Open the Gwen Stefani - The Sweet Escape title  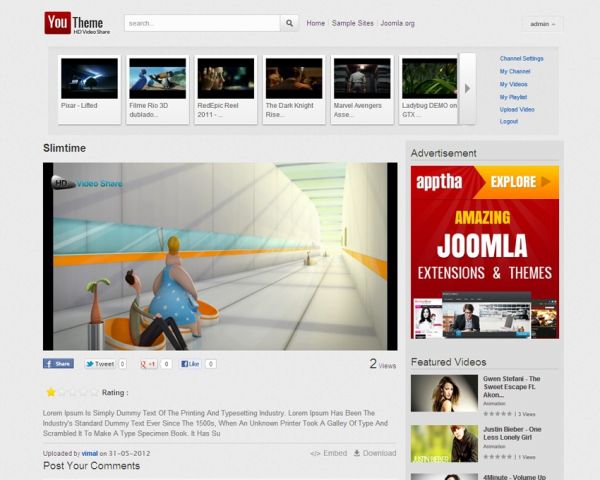click(x=511, y=387)
